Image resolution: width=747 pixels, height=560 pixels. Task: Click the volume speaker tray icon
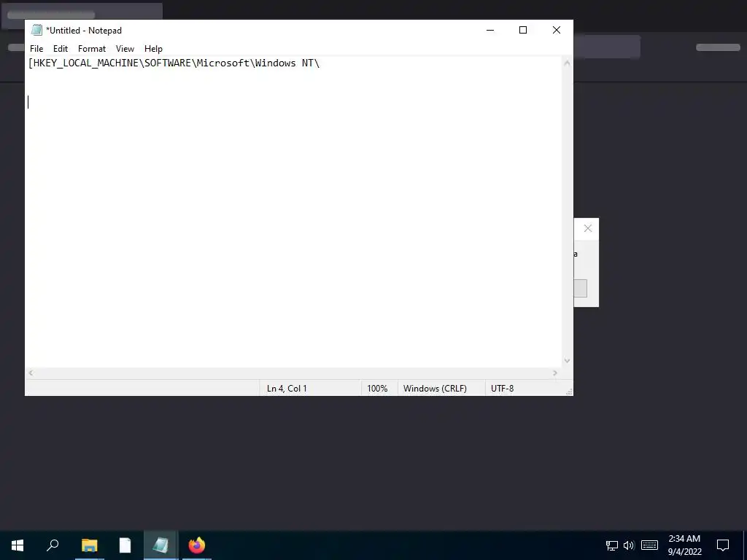pos(629,545)
